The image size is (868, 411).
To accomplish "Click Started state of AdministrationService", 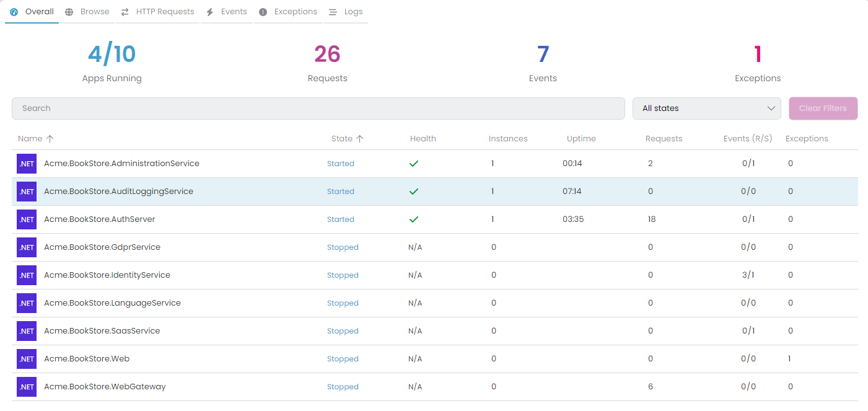I will [341, 164].
